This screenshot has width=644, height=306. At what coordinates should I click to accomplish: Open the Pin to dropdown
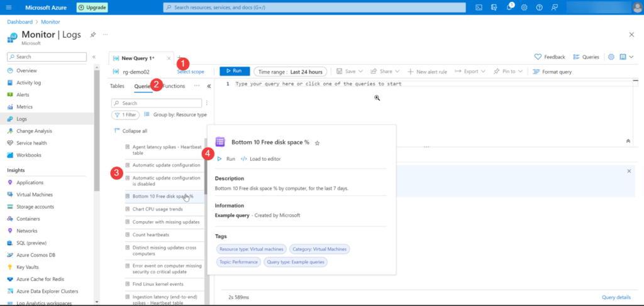pyautogui.click(x=508, y=72)
